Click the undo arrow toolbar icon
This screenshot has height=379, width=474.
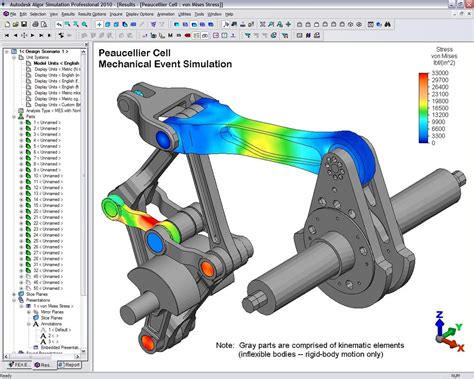pos(59,24)
